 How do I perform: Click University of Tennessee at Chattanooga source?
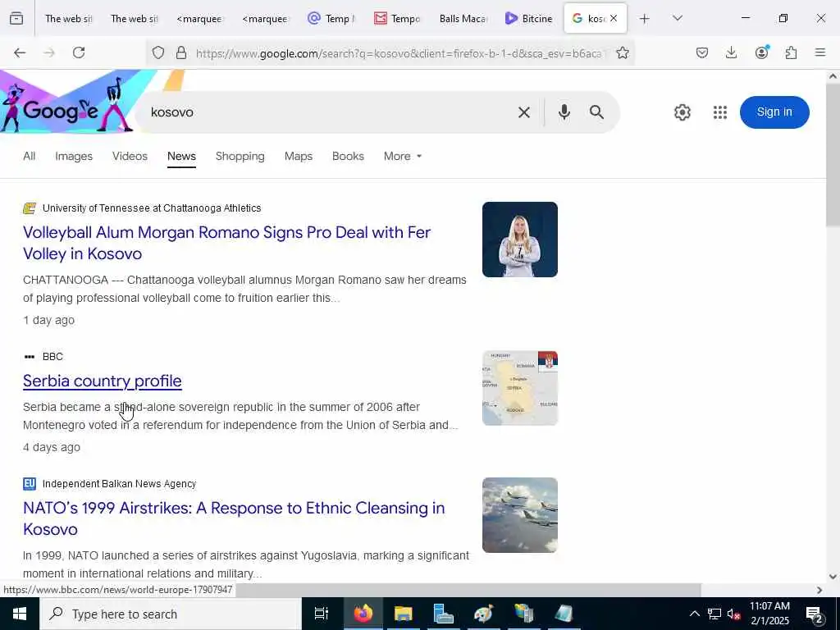click(152, 208)
